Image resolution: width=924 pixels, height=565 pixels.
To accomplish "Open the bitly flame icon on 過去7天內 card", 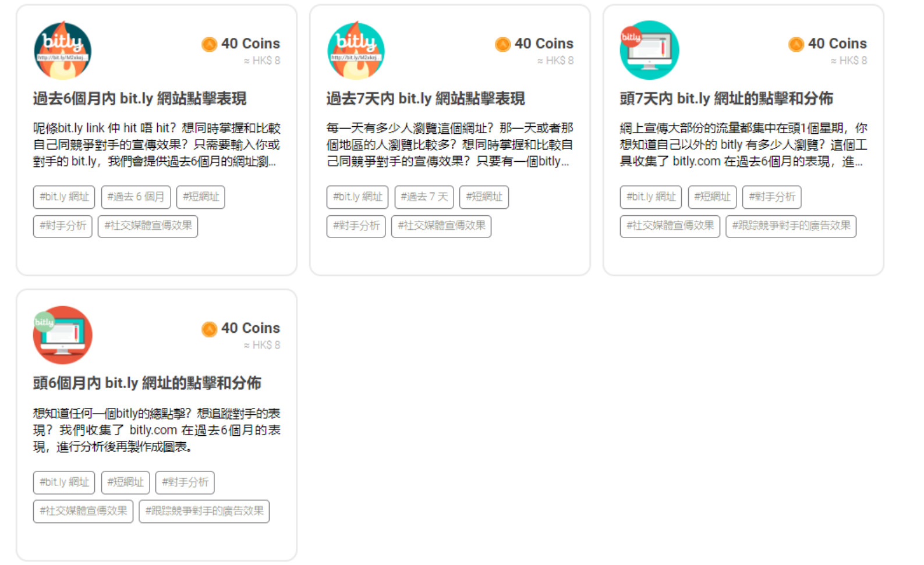I will click(x=356, y=50).
